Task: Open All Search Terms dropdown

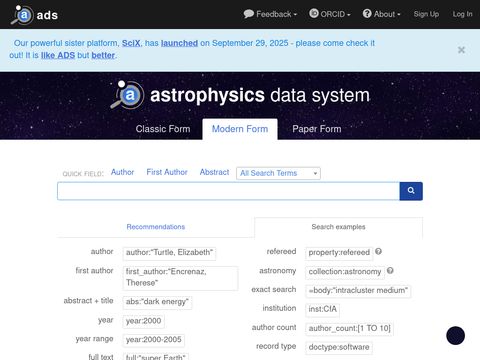Action: click(278, 173)
